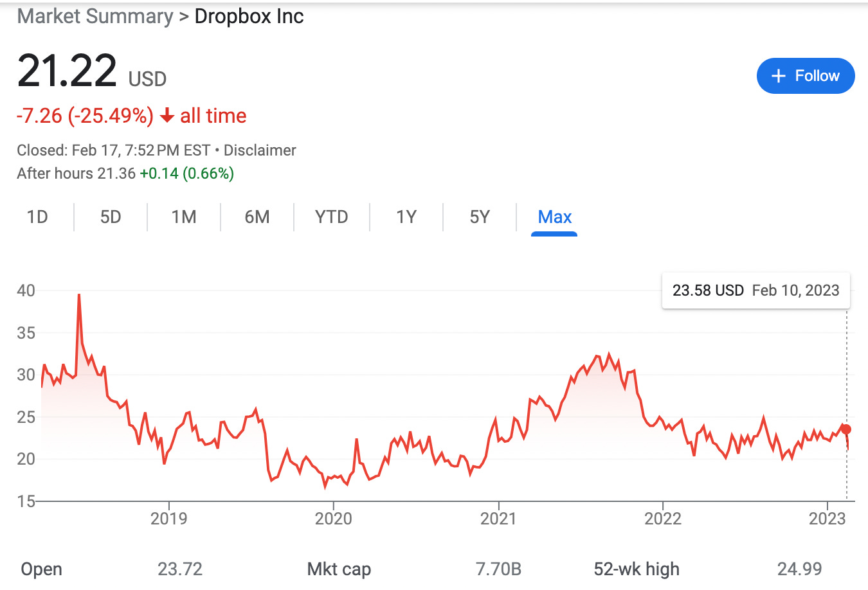Open the 1M chart view
The image size is (868, 590).
pos(184,217)
